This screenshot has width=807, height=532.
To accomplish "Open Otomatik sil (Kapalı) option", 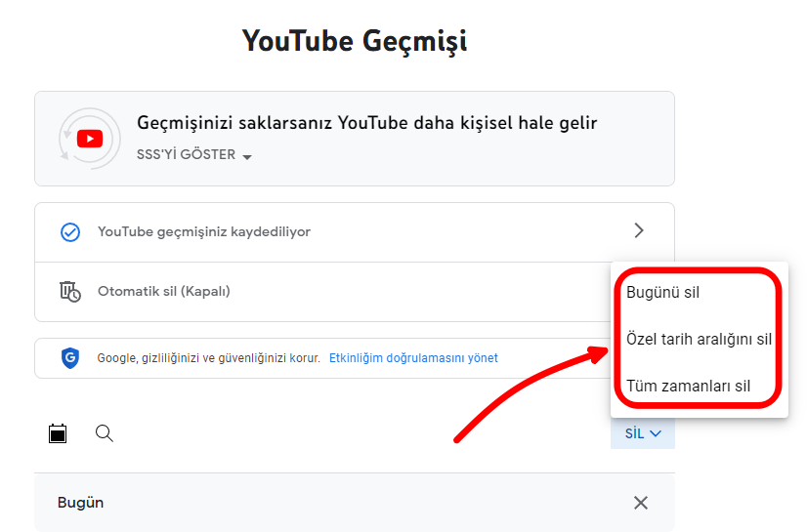I will coord(164,291).
